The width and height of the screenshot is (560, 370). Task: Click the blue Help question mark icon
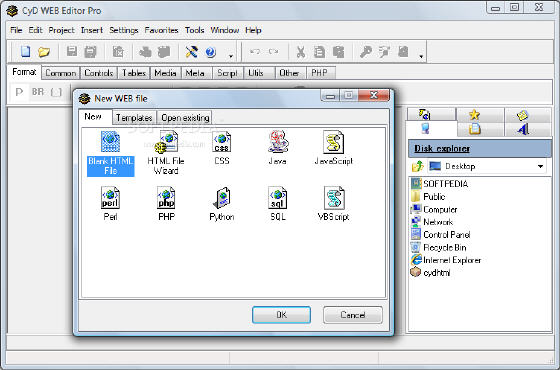[211, 52]
